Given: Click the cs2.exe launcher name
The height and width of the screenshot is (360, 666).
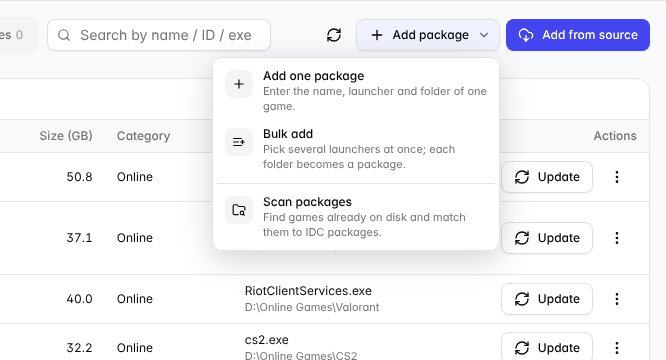Looking at the screenshot, I should pos(266,340).
